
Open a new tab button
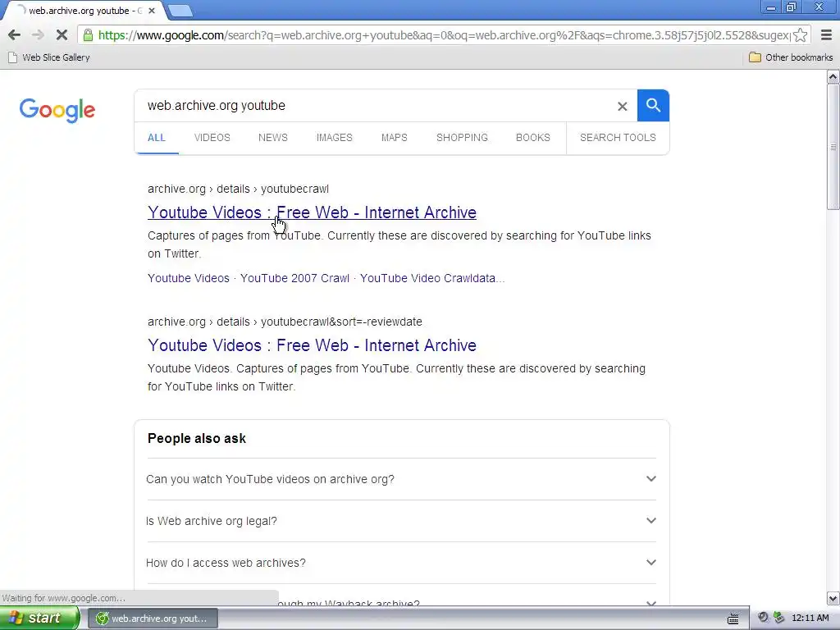[x=180, y=10]
